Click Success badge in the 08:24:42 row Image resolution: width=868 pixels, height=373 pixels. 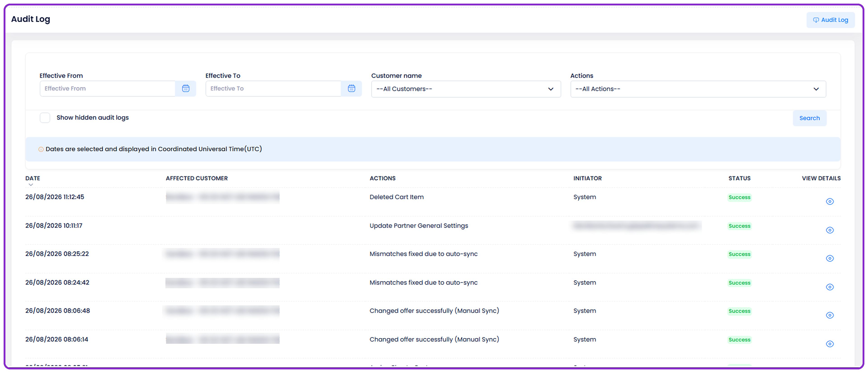(x=739, y=283)
